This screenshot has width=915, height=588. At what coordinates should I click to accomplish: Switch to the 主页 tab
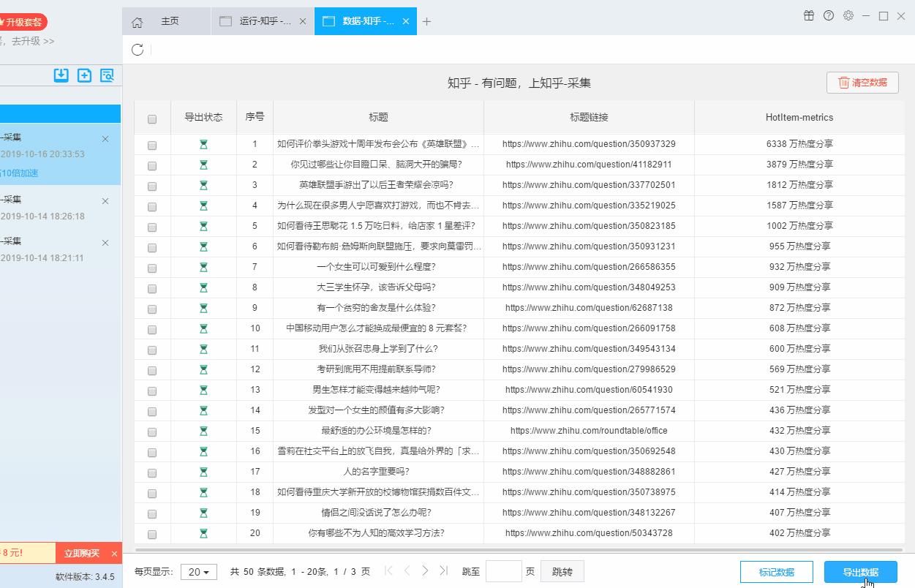[167, 22]
